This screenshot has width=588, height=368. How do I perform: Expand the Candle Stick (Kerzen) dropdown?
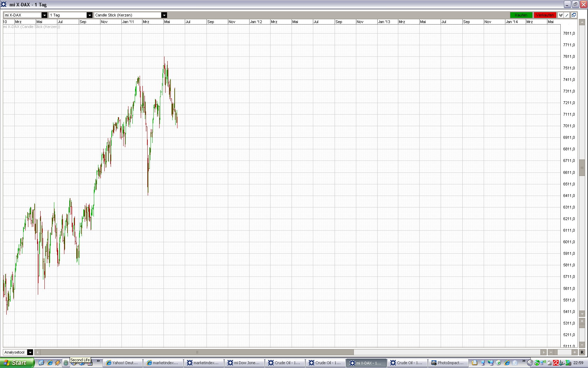tap(164, 15)
